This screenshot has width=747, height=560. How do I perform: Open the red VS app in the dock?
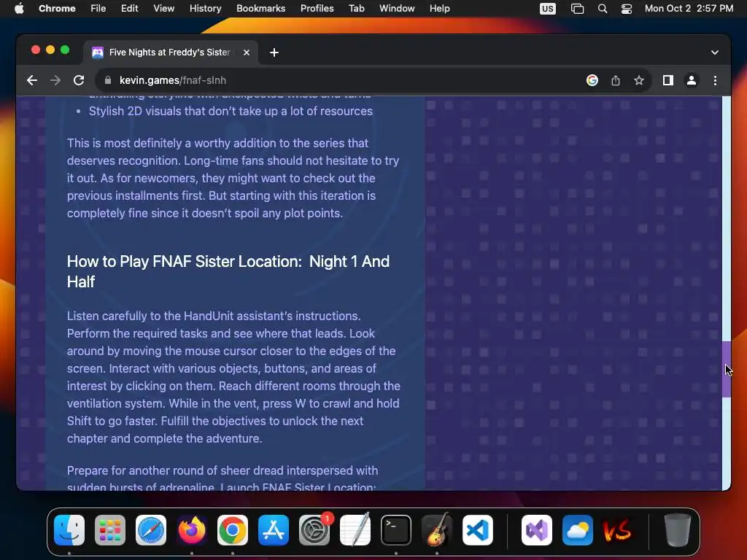[x=617, y=530]
